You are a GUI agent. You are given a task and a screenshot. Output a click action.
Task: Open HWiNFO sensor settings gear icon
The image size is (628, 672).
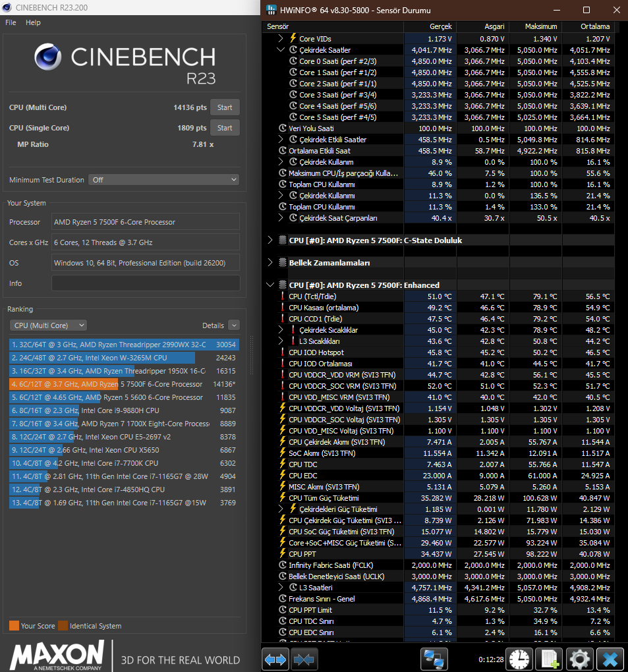(579, 659)
